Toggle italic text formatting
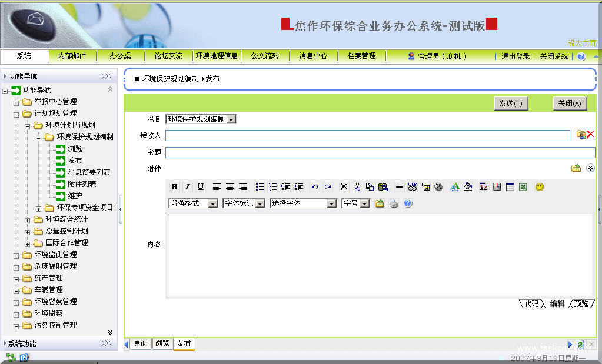Image resolution: width=602 pixels, height=364 pixels. coord(187,187)
